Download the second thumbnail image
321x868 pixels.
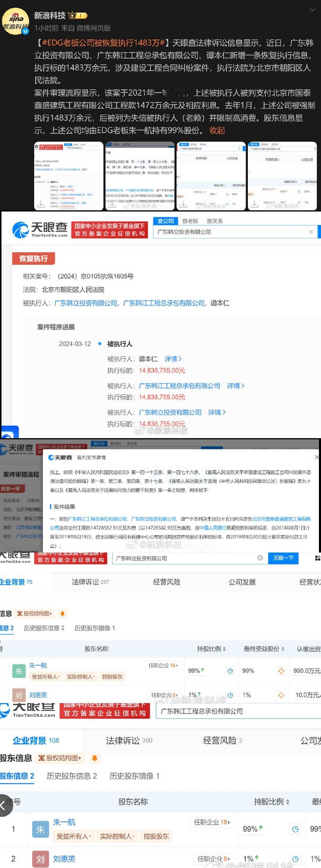point(112,204)
